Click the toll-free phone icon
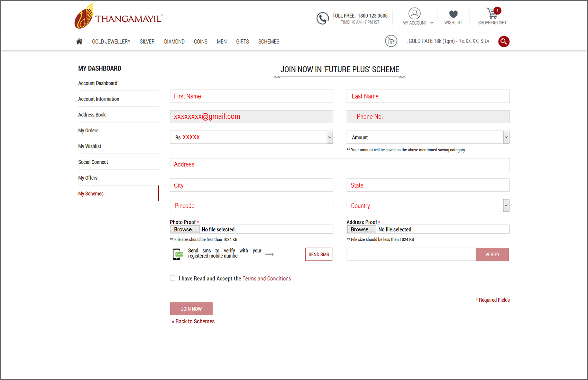Screen dimensions: 588x380 point(323,18)
